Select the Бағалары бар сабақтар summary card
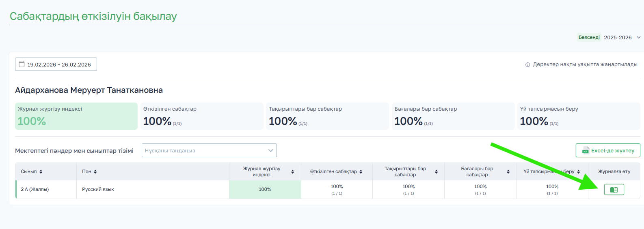 pos(453,116)
